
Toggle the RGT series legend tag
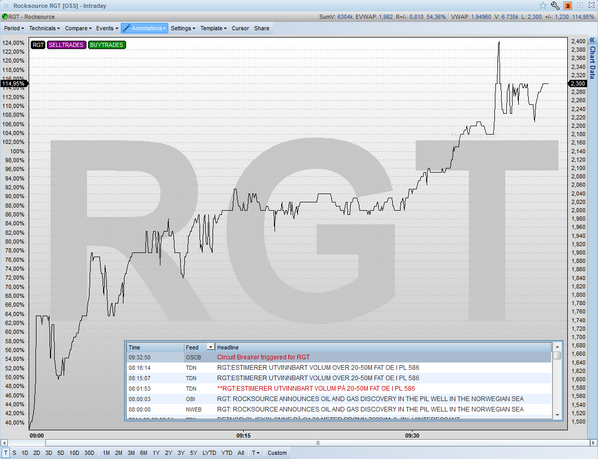pos(38,45)
